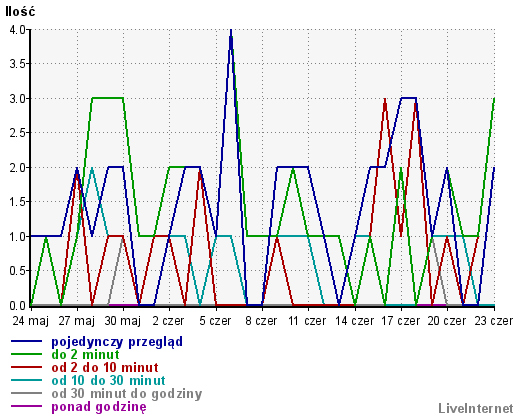The height and width of the screenshot is (418, 520).
Task: Click the 'Ilość' axis title
Action: pyautogui.click(x=20, y=11)
